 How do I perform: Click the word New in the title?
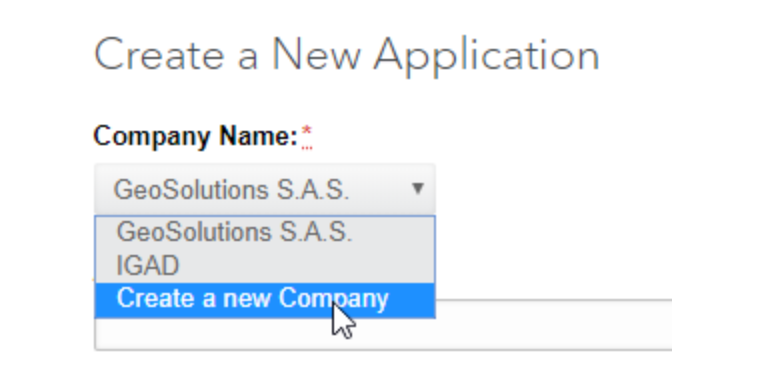pos(316,55)
